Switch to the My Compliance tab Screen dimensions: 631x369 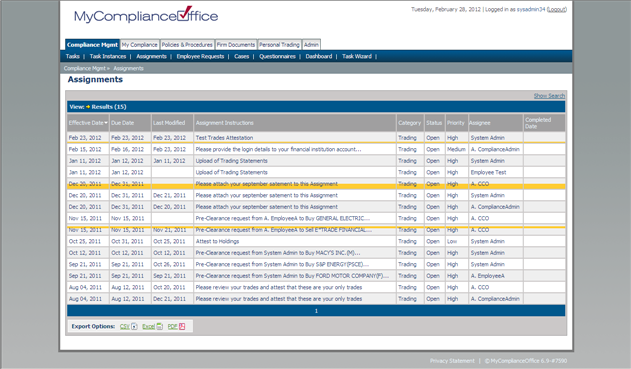[140, 45]
